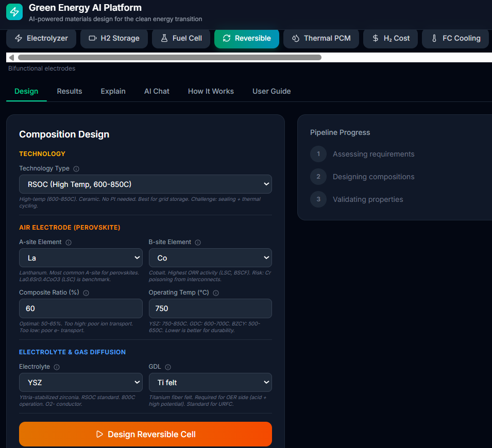The image size is (492, 448).
Task: Click the info icon beside GDL
Action: [168, 367]
